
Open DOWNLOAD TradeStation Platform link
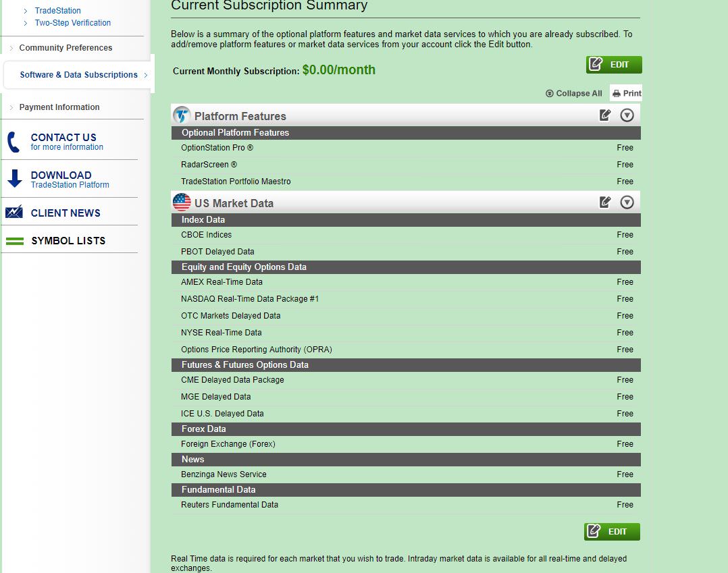[x=70, y=179]
